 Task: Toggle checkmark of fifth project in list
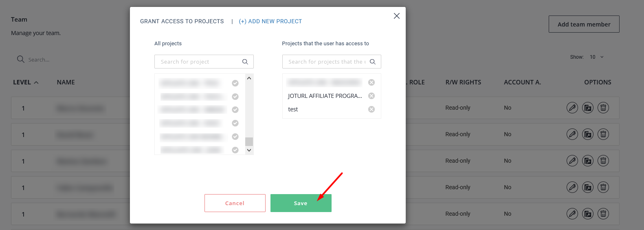click(235, 137)
